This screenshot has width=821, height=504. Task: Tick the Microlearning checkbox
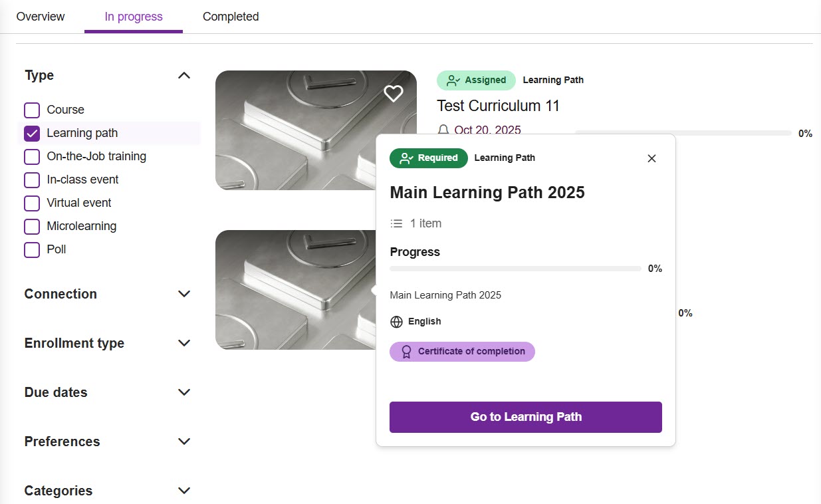(x=32, y=226)
